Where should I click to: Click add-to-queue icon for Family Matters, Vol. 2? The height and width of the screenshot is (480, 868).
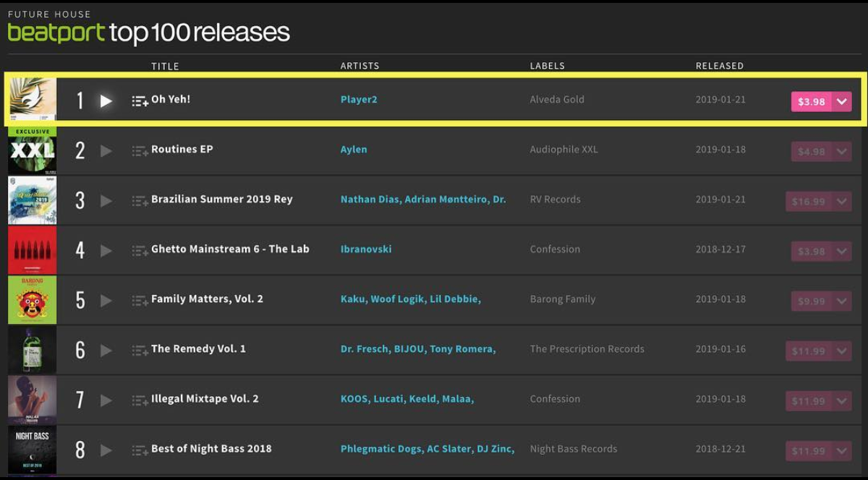pos(140,301)
